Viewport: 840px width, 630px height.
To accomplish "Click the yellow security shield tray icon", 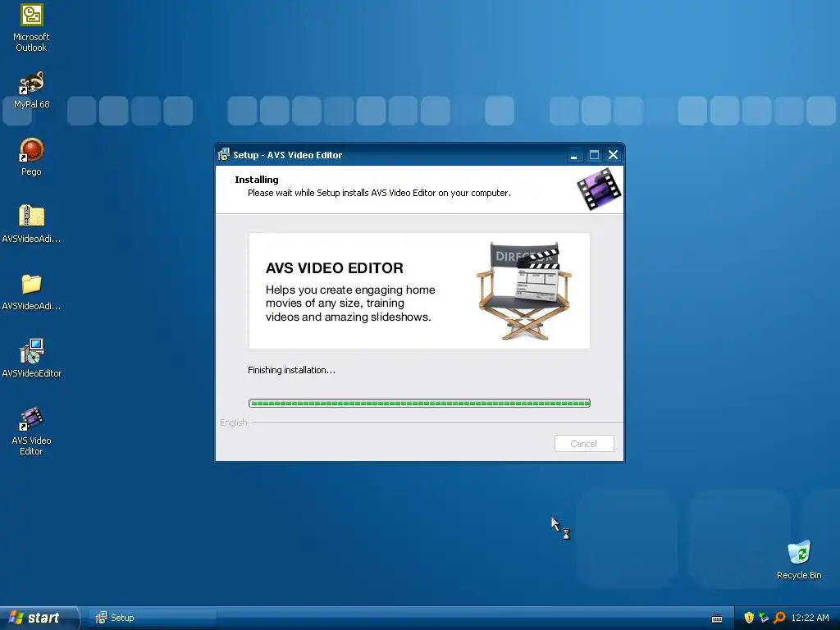I will pyautogui.click(x=749, y=618).
